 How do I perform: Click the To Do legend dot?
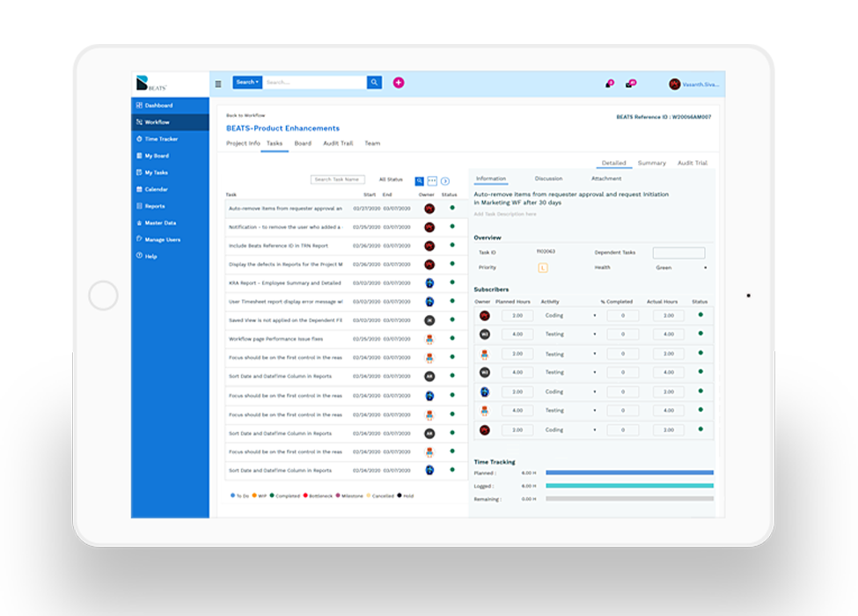(x=232, y=495)
